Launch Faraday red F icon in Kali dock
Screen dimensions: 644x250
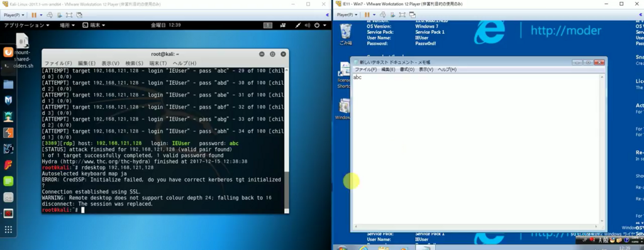(x=8, y=165)
